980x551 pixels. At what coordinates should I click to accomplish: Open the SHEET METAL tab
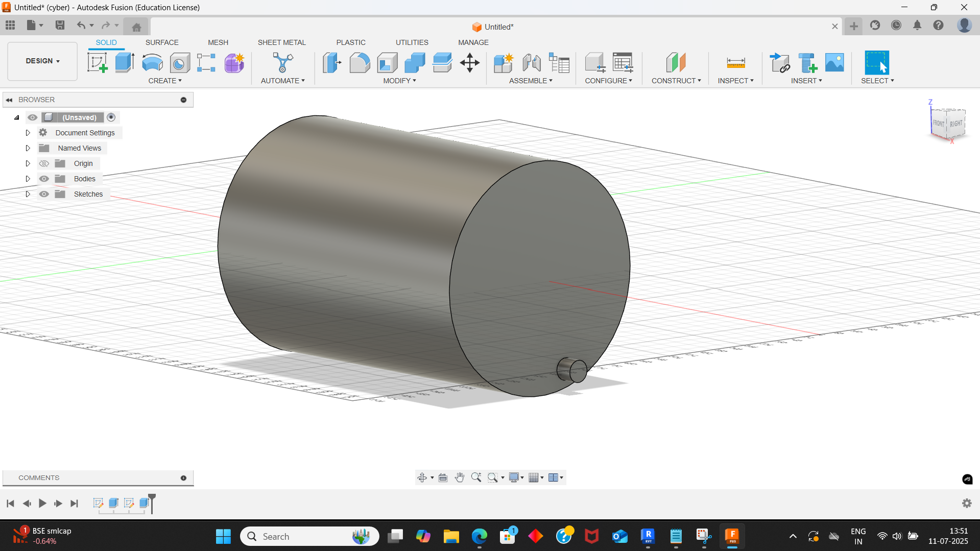281,42
